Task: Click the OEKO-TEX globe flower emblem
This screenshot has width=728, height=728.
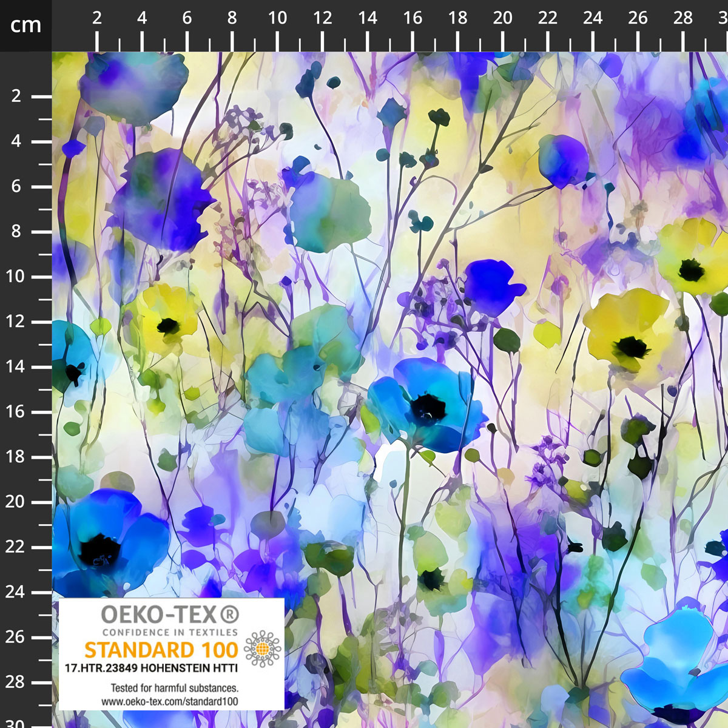Action: (263, 649)
